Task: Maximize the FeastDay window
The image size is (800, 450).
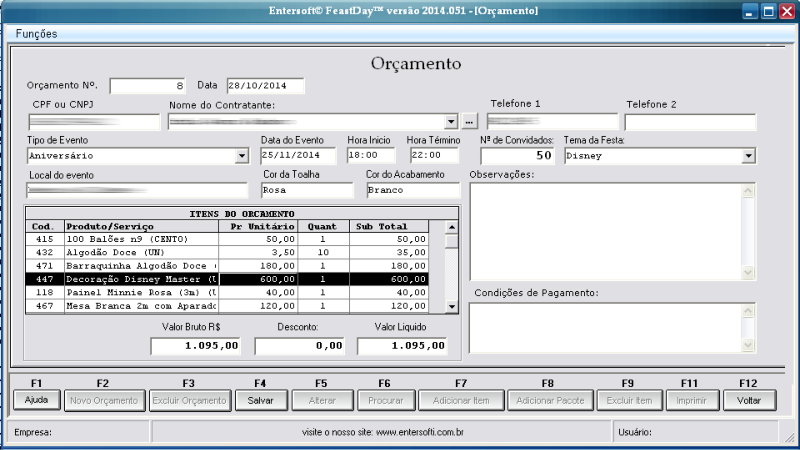Action: tap(768, 11)
